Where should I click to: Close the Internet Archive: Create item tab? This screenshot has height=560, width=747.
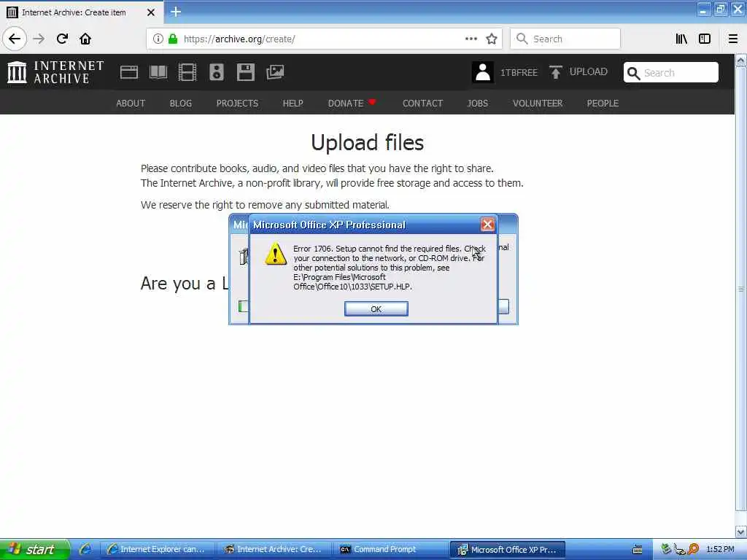[x=151, y=12]
